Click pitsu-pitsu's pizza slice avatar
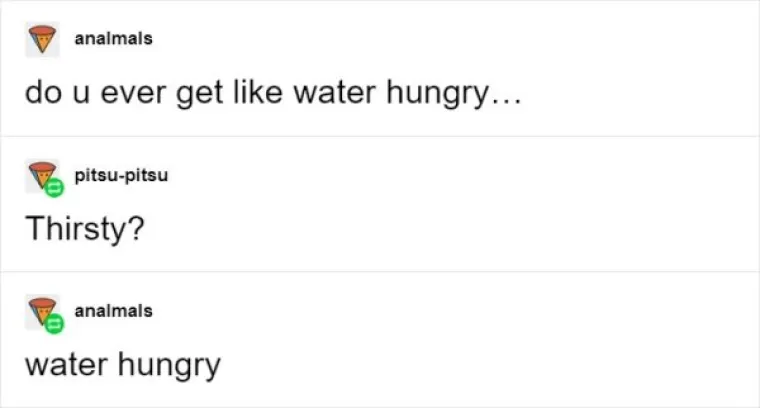Screen dimensions: 760x408 [43, 176]
